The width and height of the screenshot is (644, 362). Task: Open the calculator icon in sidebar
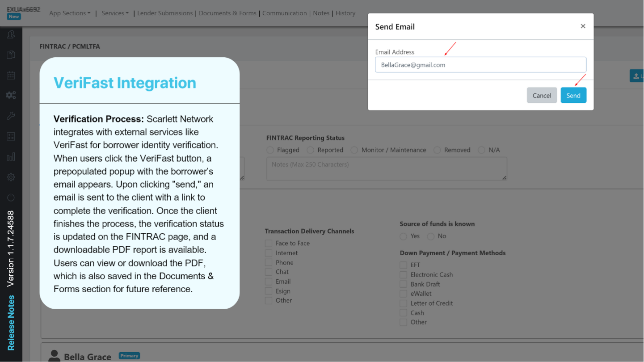[x=11, y=136]
